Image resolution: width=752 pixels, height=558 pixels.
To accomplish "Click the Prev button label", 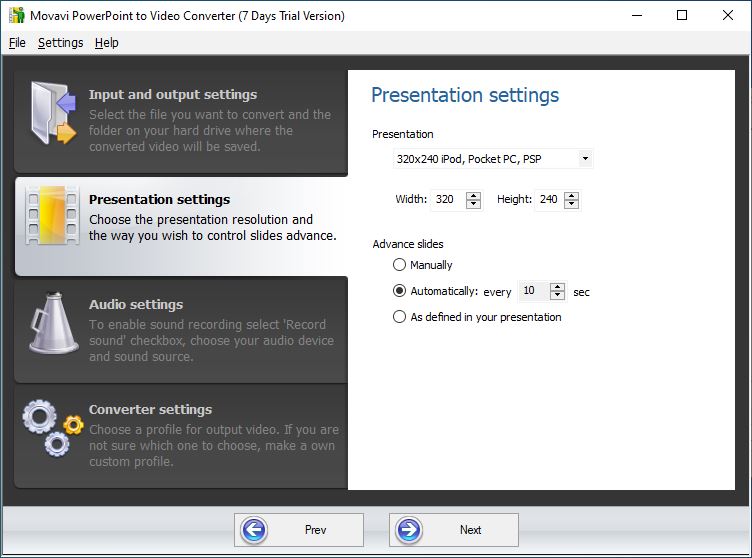I will click(x=315, y=530).
